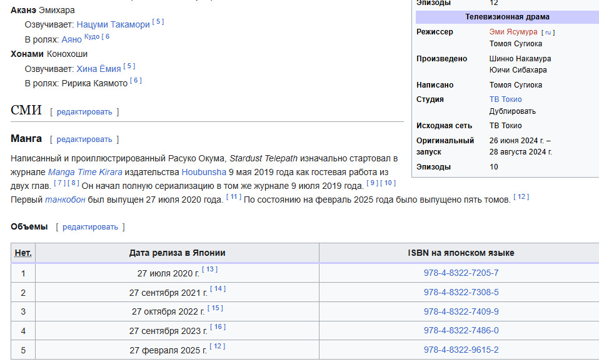Click the ru language tag beside Эми Ясумура
The height and width of the screenshot is (364, 599).
pyautogui.click(x=548, y=33)
